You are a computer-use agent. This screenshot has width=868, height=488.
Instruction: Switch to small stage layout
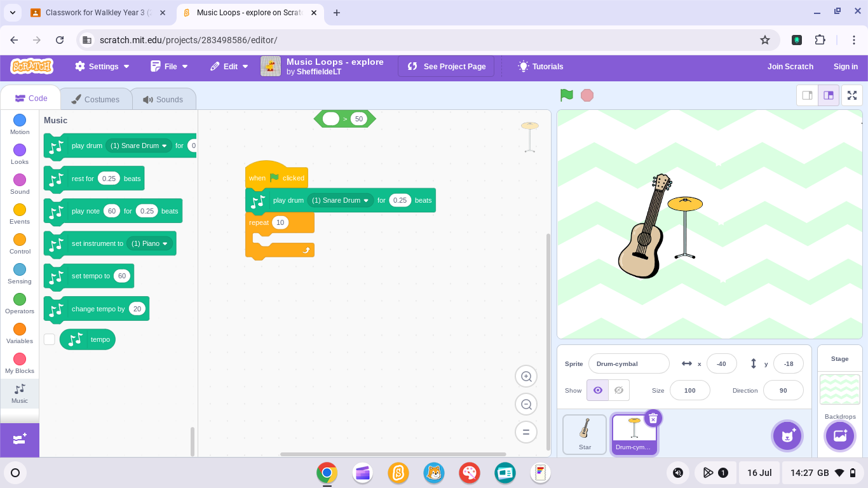tap(808, 95)
